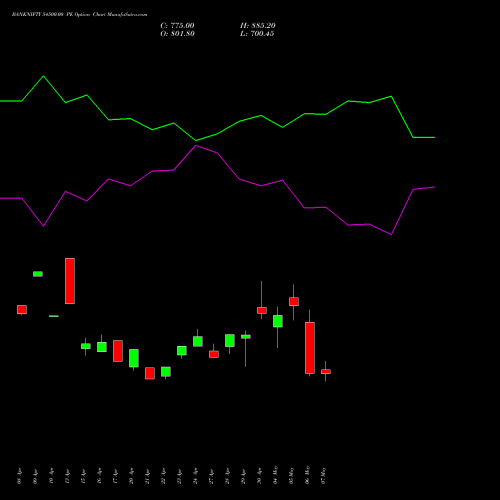This screenshot has width=500, height=500.
Task: Click the 27 Apr date label
Action: click(x=211, y=476)
